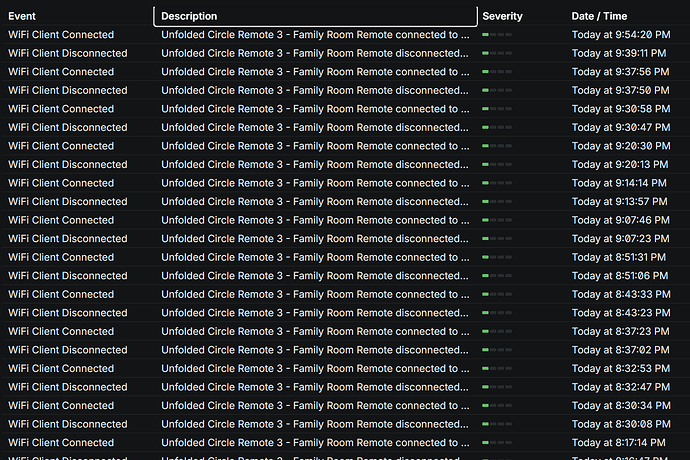Click the description for the 8:37:02 PM disconnection

click(x=315, y=350)
